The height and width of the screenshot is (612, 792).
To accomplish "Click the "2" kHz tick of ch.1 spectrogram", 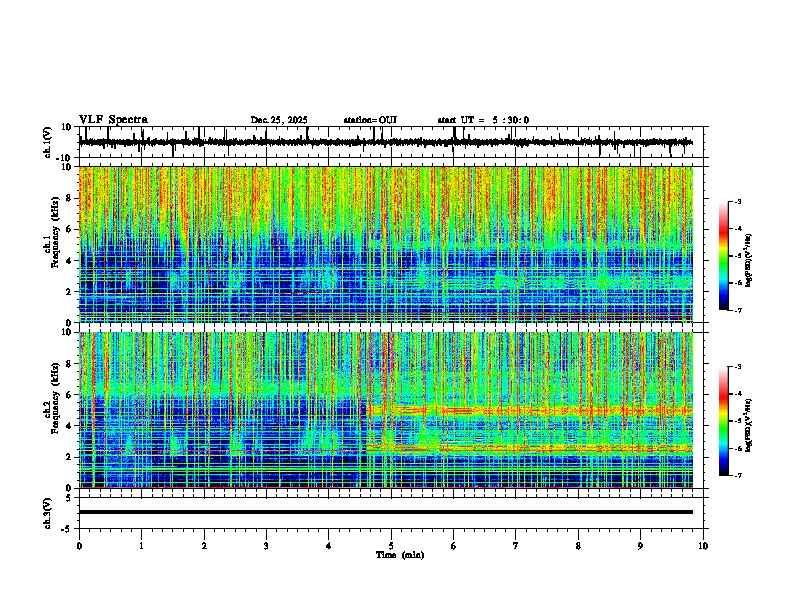I will (x=69, y=292).
